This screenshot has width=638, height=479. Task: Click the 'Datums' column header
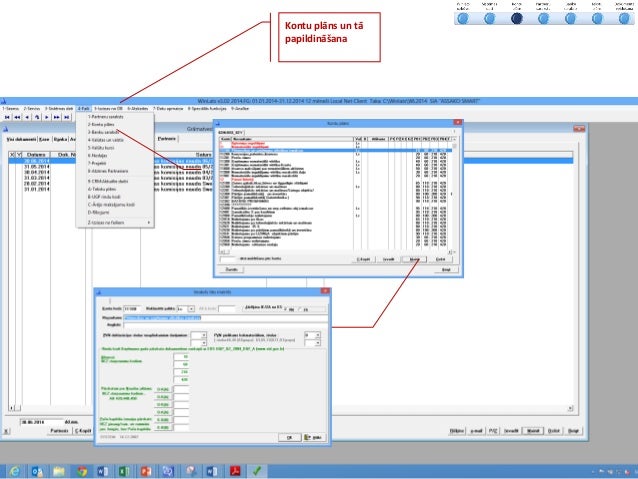pyautogui.click(x=36, y=155)
